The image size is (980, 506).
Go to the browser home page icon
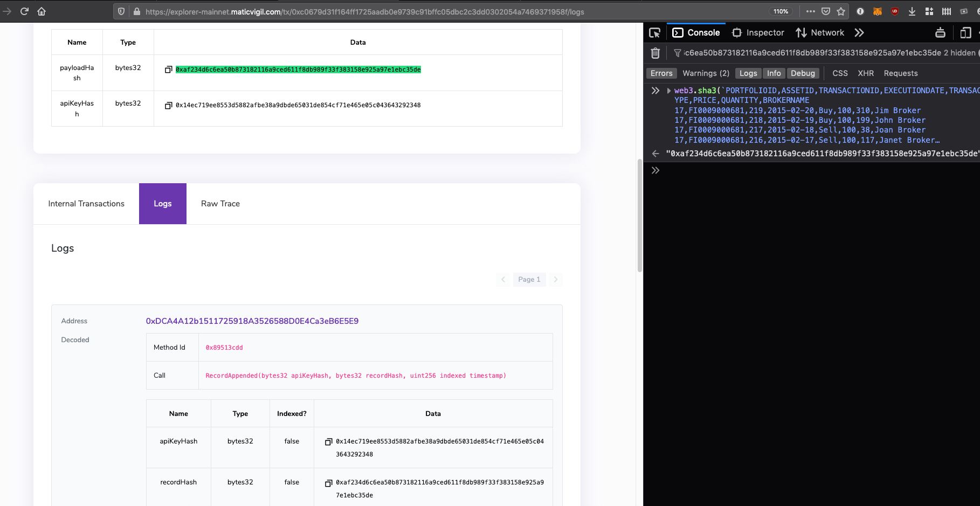pos(42,11)
